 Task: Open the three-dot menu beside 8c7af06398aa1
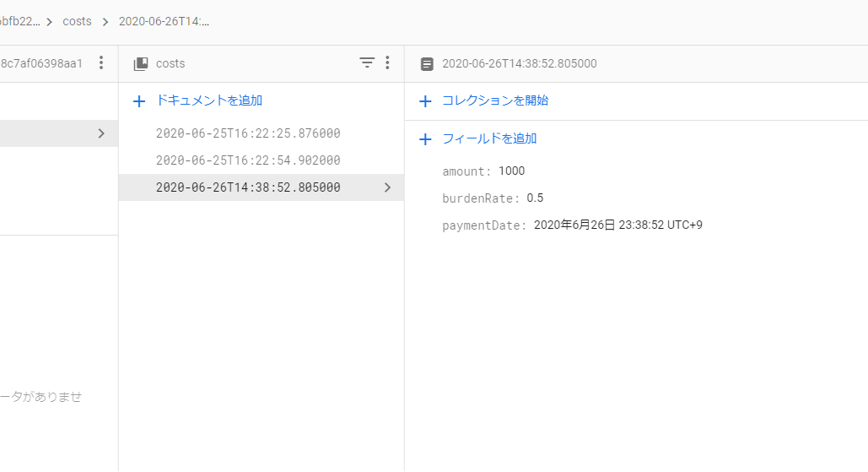click(x=100, y=62)
